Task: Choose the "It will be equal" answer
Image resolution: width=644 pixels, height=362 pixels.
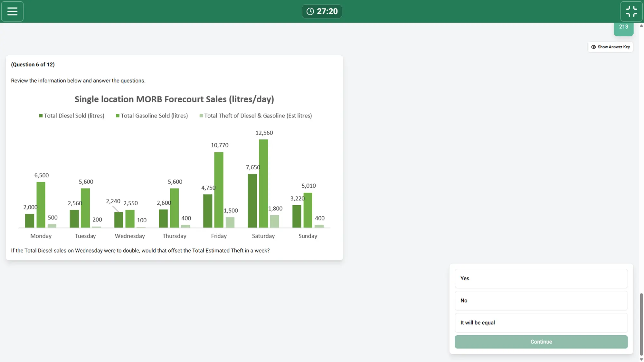Action: (541, 323)
